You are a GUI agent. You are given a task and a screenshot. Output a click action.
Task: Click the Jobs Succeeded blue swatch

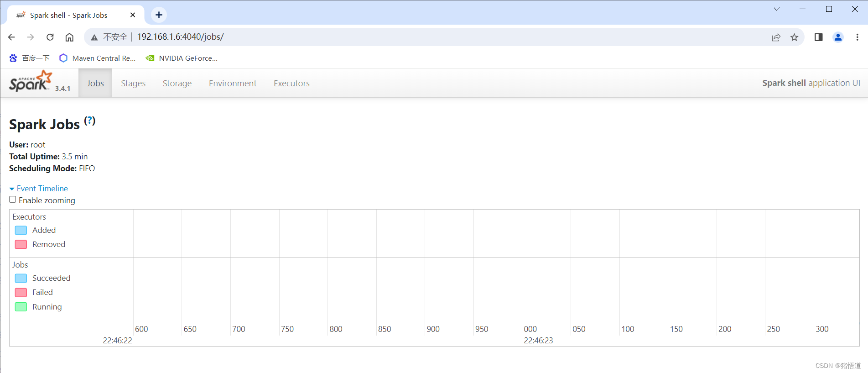click(x=21, y=278)
